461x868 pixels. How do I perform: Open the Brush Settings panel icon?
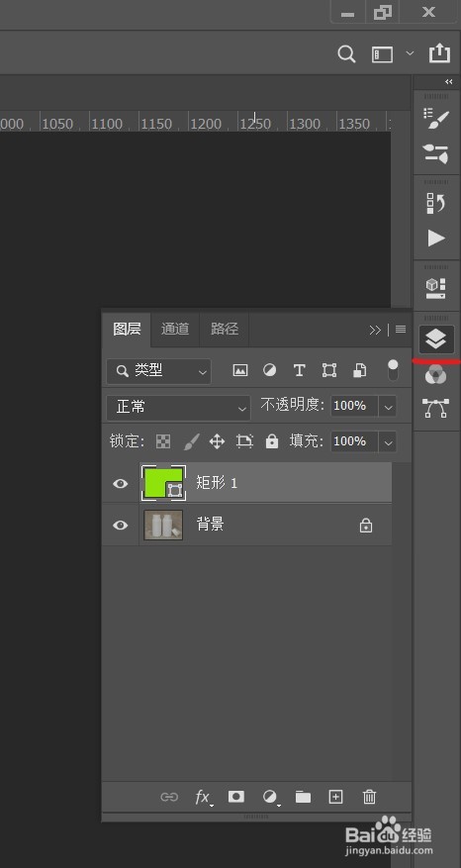point(436,119)
